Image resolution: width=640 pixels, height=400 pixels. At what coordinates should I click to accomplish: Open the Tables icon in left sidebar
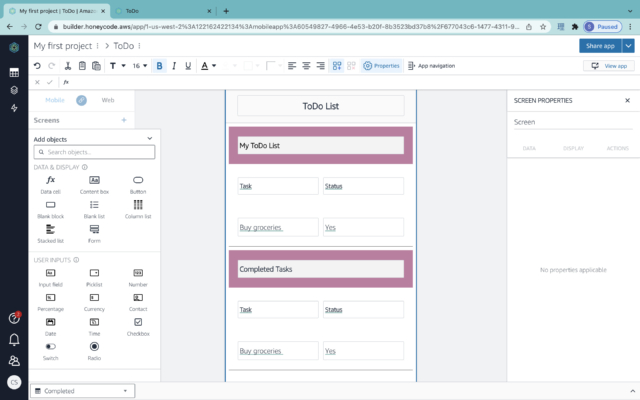point(14,73)
